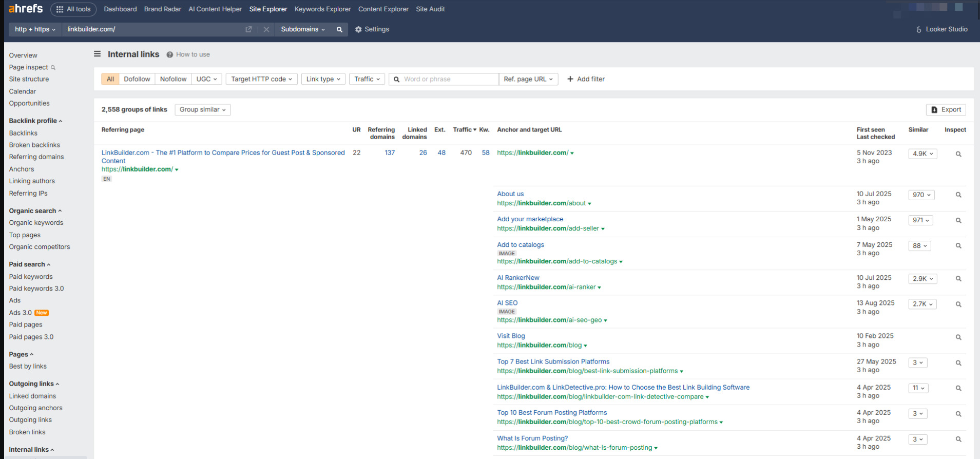Click Export button
The image size is (980, 459).
tap(946, 109)
